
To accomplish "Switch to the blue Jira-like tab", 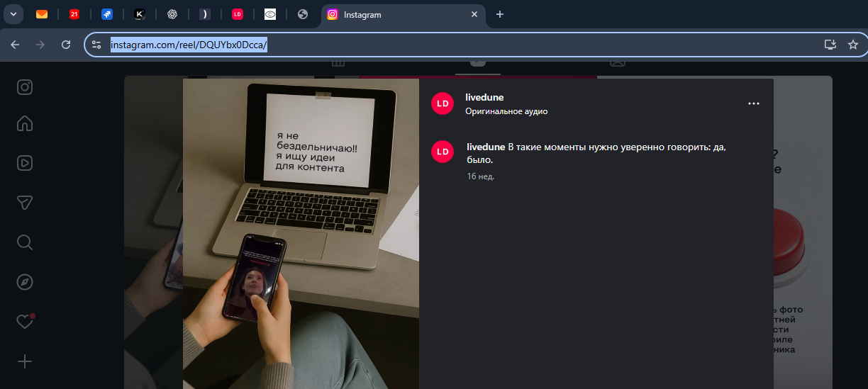I will click(x=106, y=14).
